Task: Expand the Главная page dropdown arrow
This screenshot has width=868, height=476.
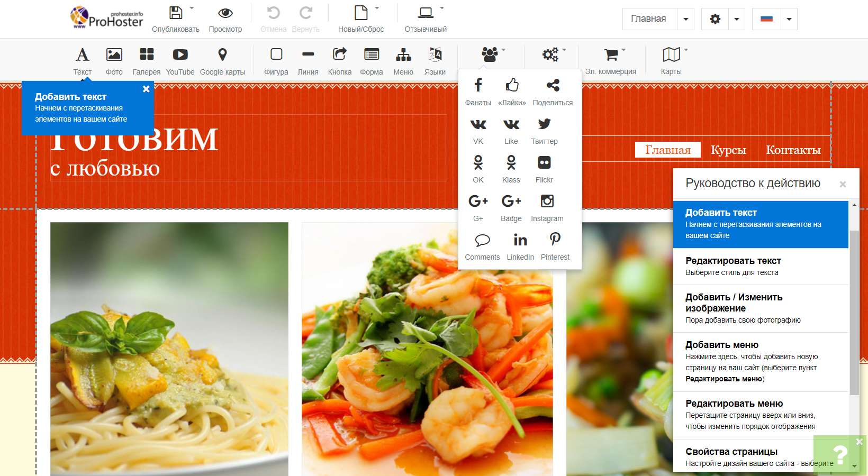Action: coord(685,20)
